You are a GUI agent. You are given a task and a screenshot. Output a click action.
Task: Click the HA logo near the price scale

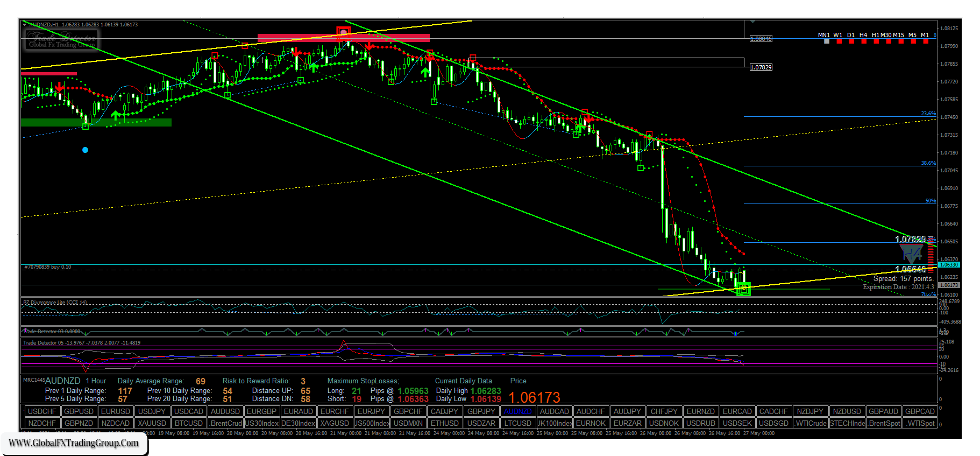click(x=912, y=254)
